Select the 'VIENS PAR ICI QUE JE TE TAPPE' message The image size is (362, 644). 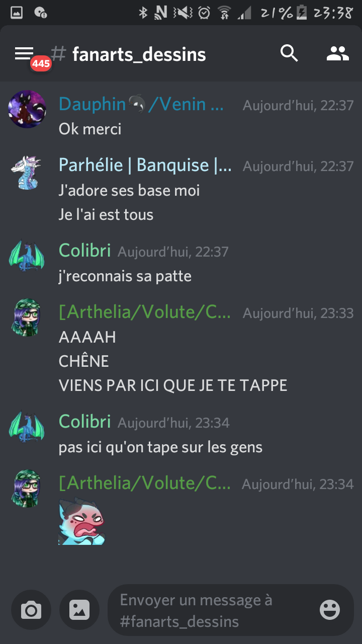[x=173, y=386]
